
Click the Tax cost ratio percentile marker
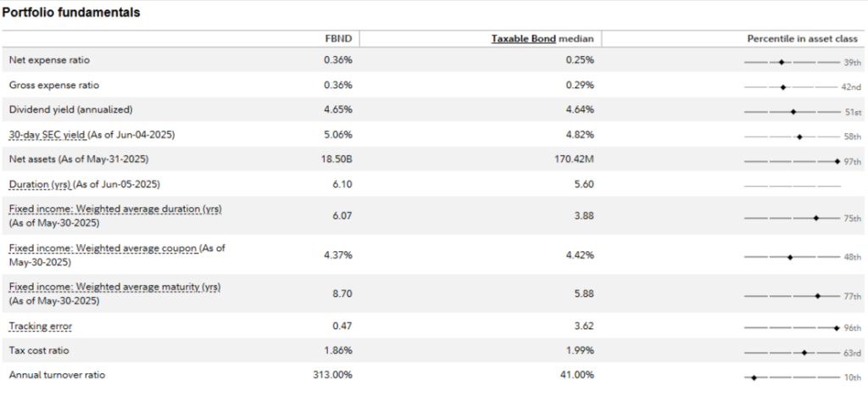pyautogui.click(x=804, y=352)
